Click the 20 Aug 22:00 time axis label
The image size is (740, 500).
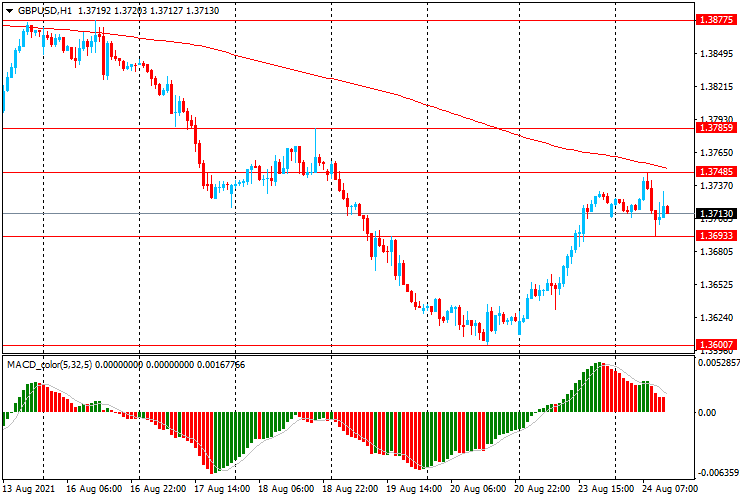pyautogui.click(x=542, y=488)
